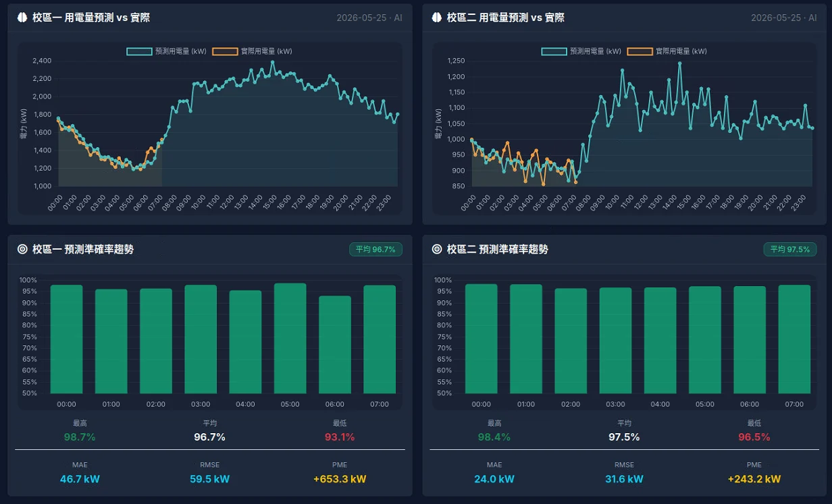This screenshot has width=832, height=504.
Task: Click the RMSE value 31.6 kW
Action: [x=625, y=479]
